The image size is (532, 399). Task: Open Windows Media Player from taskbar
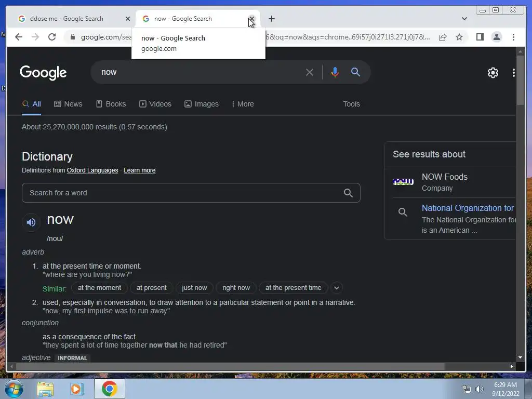[x=77, y=389]
